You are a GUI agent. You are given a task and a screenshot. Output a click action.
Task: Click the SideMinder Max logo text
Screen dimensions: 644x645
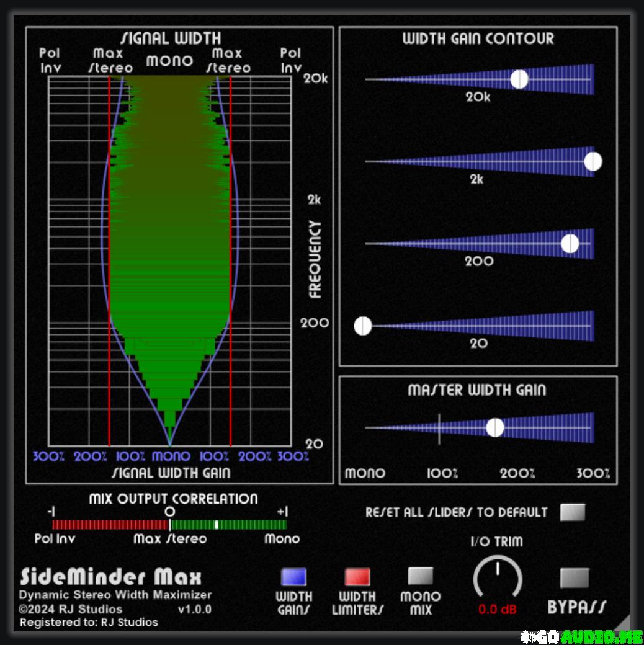tap(111, 577)
